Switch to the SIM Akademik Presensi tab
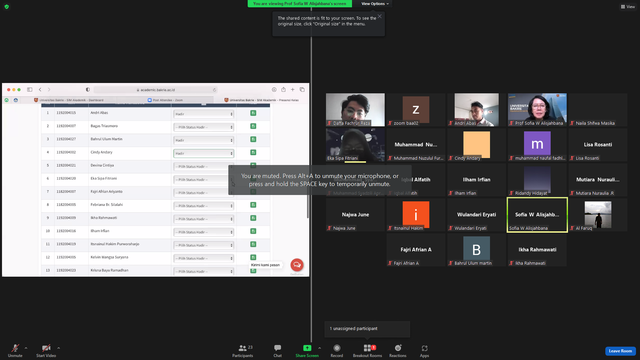 click(x=262, y=100)
